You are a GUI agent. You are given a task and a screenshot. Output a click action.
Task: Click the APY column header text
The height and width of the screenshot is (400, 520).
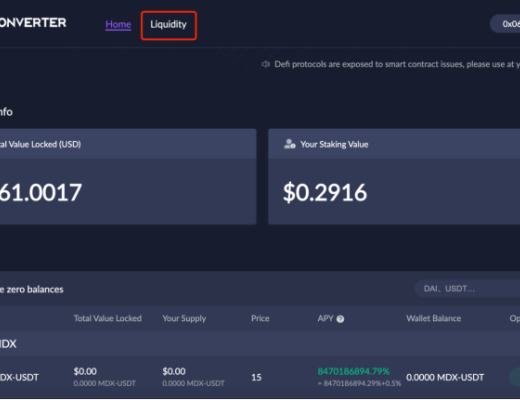[325, 318]
